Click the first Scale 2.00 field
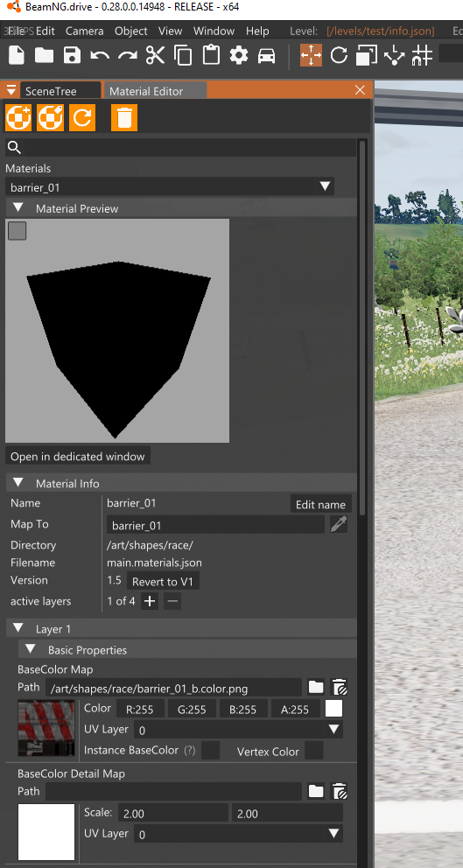The image size is (463, 868). point(172,813)
